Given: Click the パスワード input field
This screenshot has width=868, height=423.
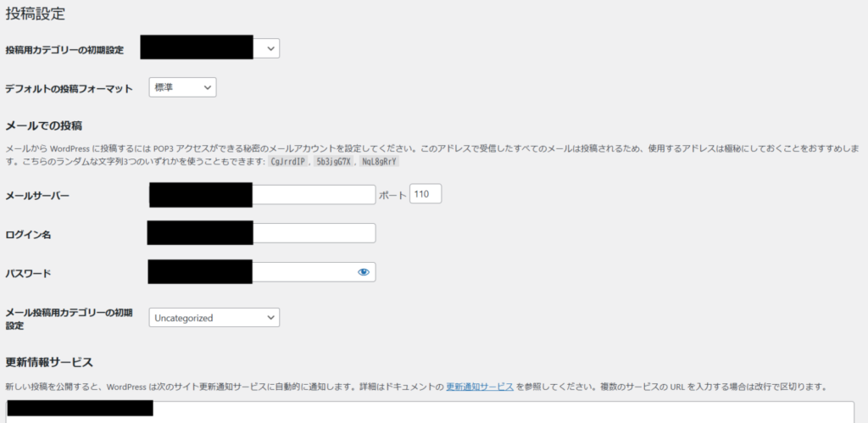Looking at the screenshot, I should (x=263, y=272).
